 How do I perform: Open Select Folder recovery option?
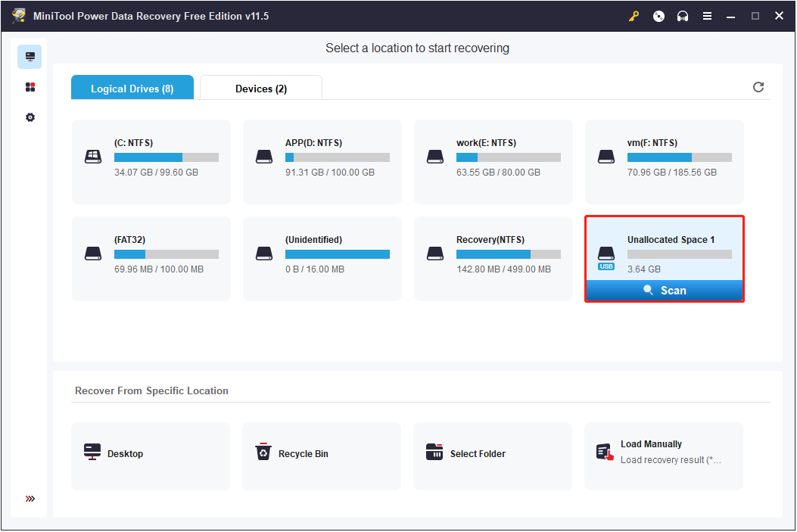pos(493,456)
